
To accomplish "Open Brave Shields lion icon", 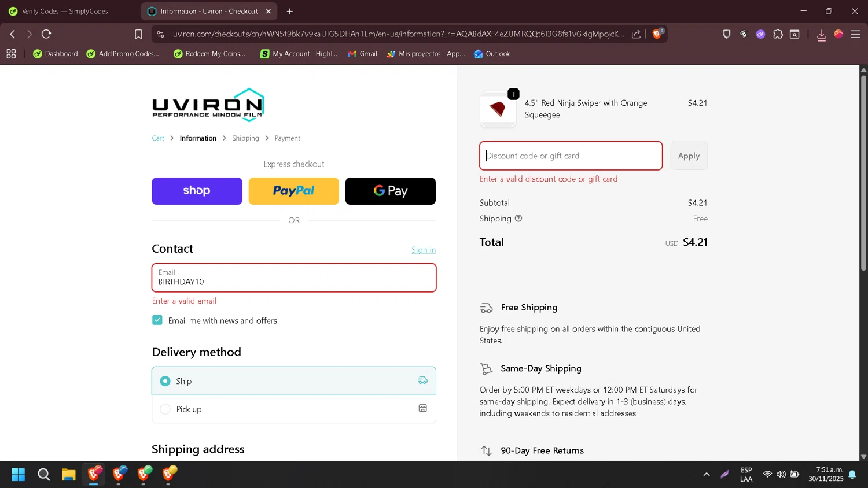I will 657,34.
